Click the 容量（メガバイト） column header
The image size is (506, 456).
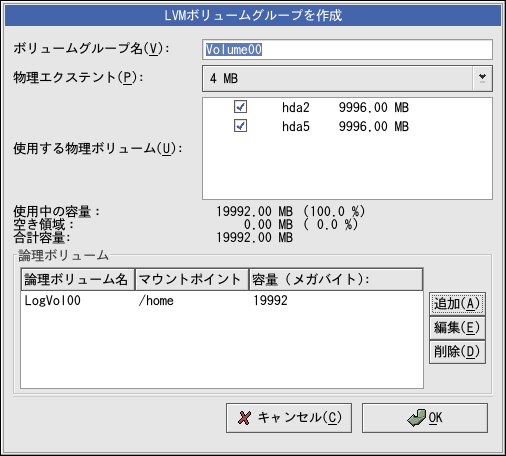(336, 279)
